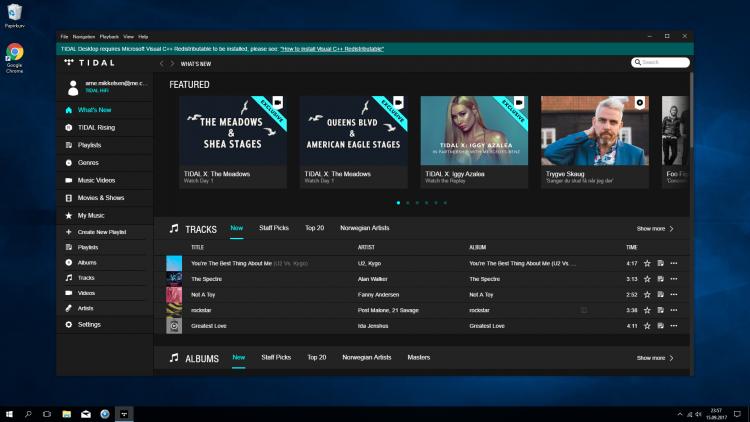750x422 pixels.
Task: Open File Explorer from taskbar
Action: 66,414
